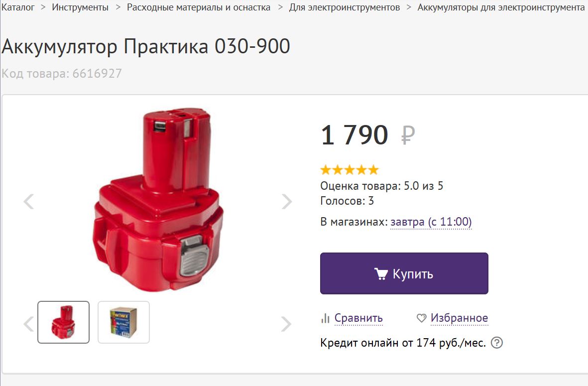Image resolution: width=588 pixels, height=386 pixels.
Task: Open store availability завтра (с 11:00)
Action: click(431, 222)
